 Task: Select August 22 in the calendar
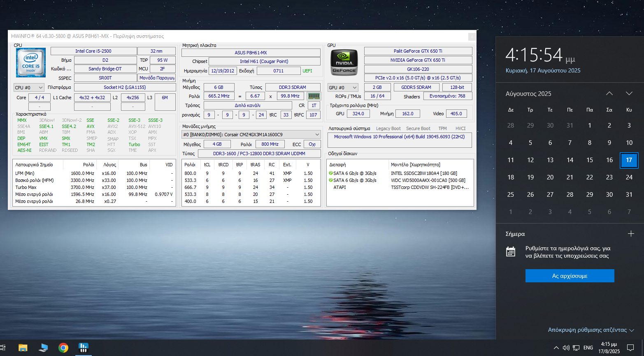pyautogui.click(x=590, y=177)
